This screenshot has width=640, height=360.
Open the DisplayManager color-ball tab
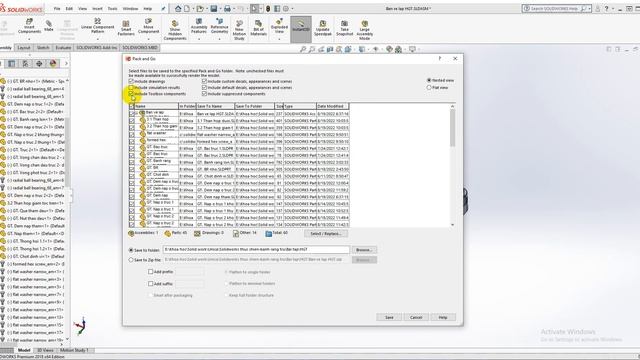[53, 63]
